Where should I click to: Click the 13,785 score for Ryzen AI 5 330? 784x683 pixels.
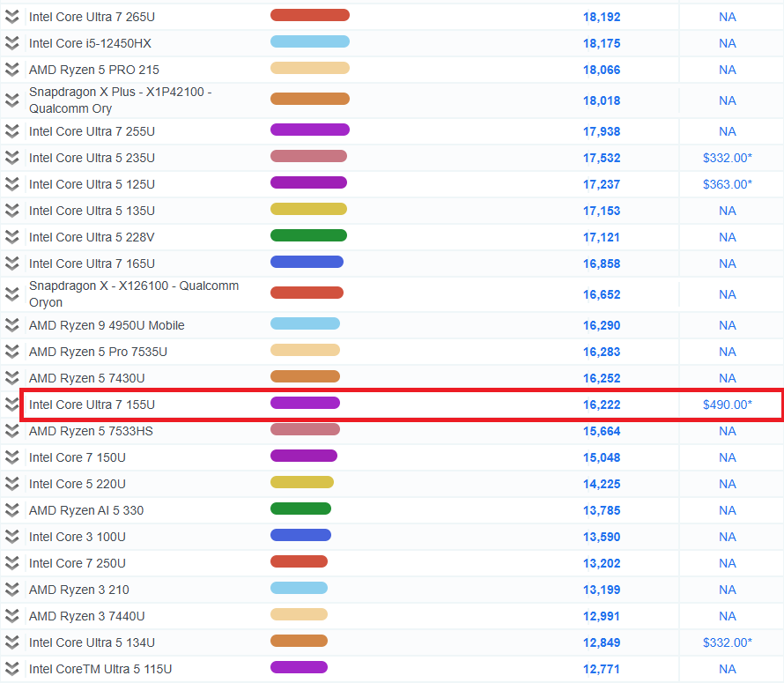(x=602, y=510)
